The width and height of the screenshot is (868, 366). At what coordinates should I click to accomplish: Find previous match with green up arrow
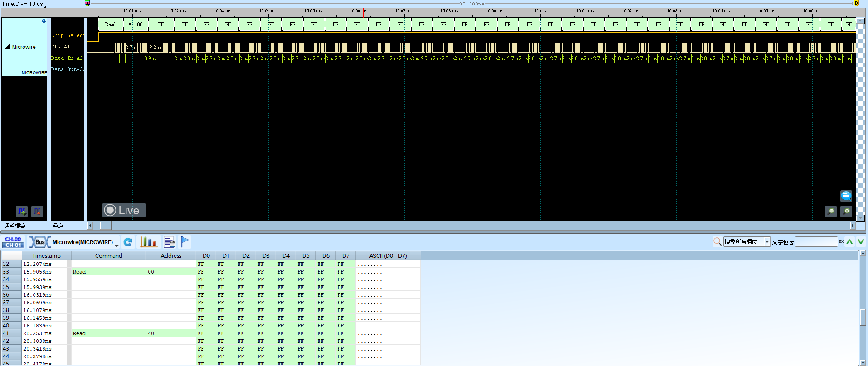(x=849, y=242)
